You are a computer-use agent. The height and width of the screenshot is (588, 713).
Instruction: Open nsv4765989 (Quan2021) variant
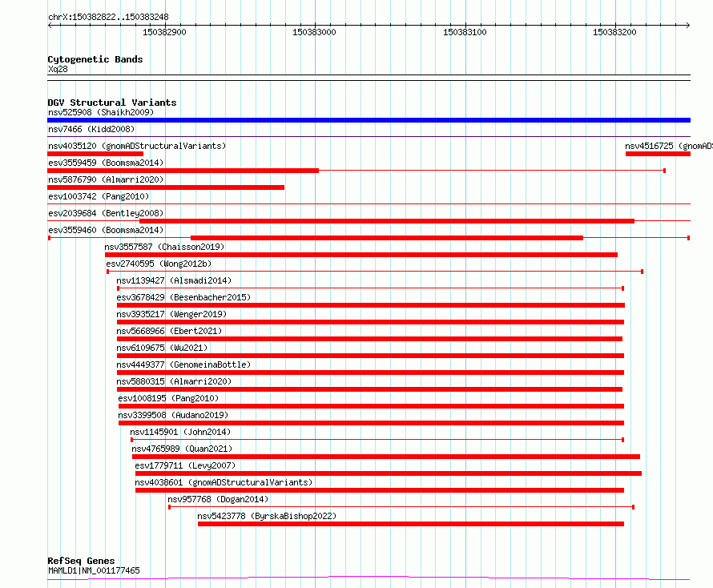pos(182,449)
